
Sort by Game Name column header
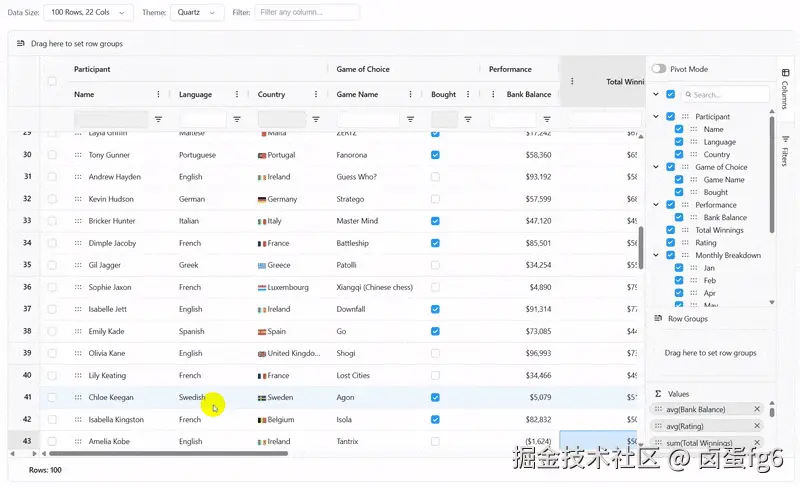pos(357,94)
